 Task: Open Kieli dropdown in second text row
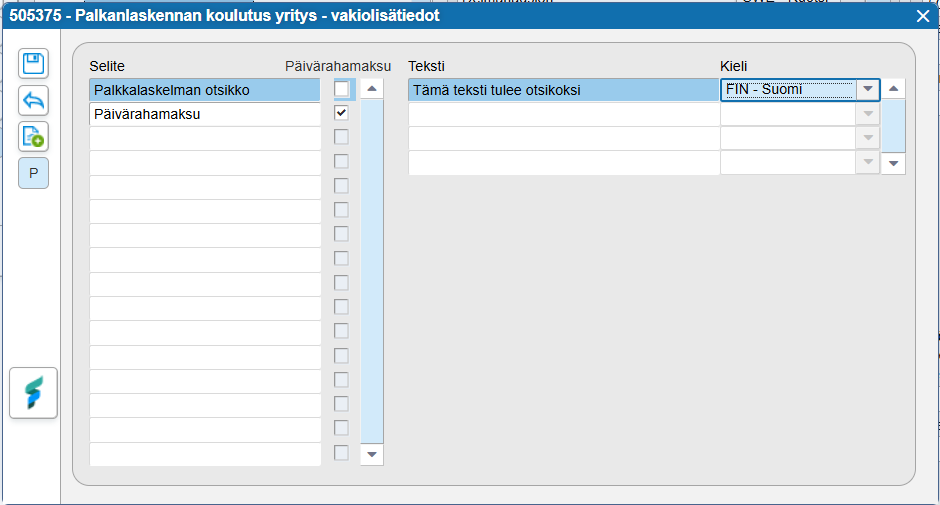click(867, 114)
